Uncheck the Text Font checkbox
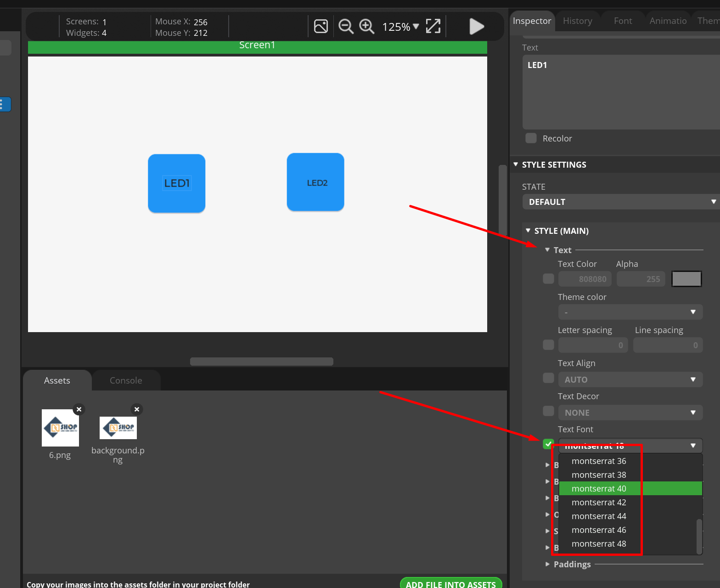The height and width of the screenshot is (588, 720). pyautogui.click(x=548, y=444)
